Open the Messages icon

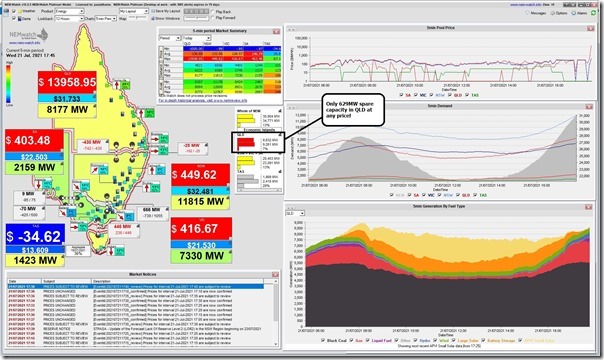527,13
